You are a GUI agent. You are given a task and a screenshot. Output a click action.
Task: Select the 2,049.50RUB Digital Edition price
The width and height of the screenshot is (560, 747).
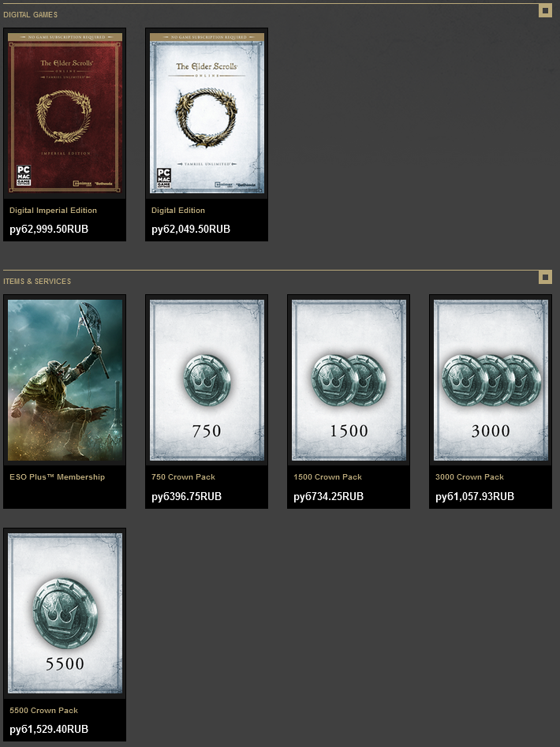[x=191, y=230]
